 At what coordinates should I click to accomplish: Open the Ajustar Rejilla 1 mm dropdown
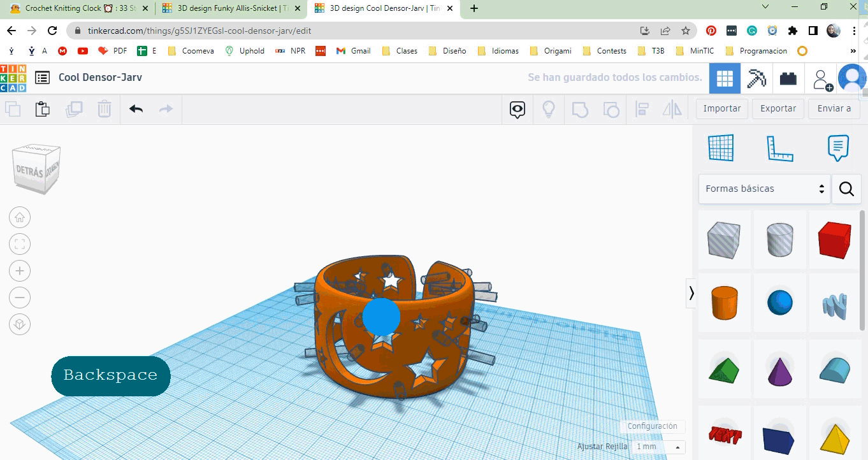click(656, 447)
